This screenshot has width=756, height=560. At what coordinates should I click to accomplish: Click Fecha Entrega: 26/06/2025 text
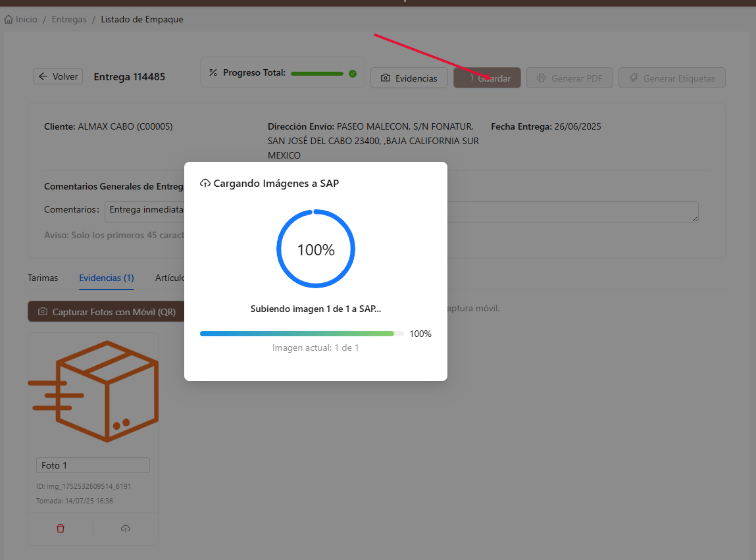pos(546,126)
